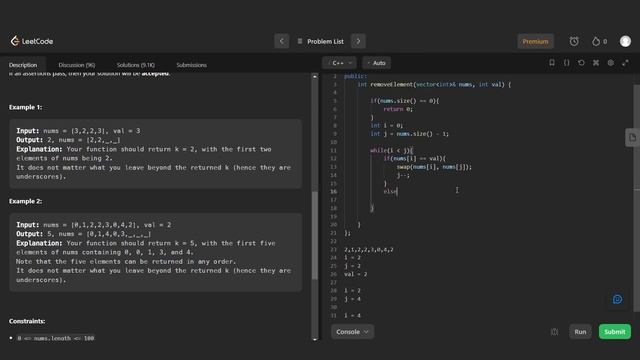Click the swap(nums[i], nums[j]) line
This screenshot has width=640, height=360.
click(434, 167)
